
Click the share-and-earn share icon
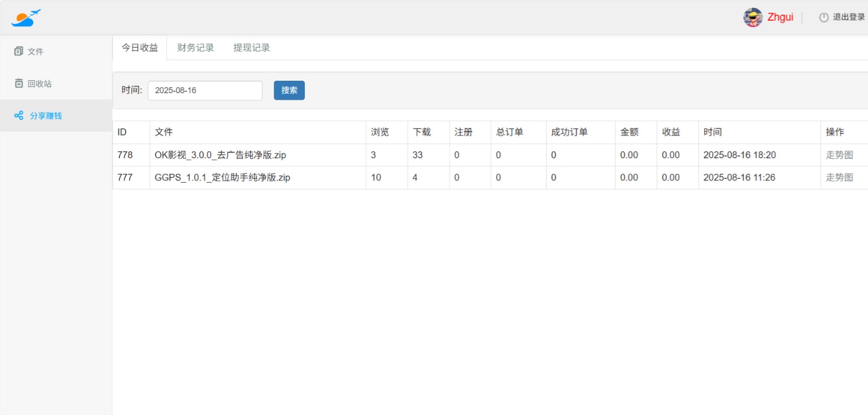click(x=18, y=115)
